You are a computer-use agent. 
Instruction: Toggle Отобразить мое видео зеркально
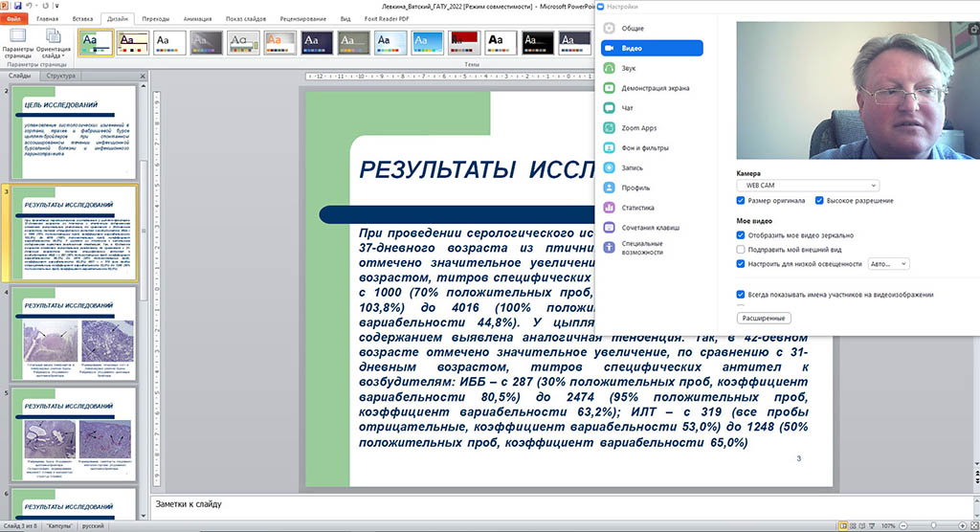[741, 235]
